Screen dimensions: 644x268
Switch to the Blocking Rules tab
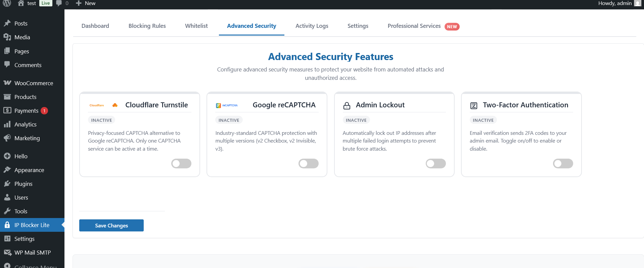coord(147,26)
